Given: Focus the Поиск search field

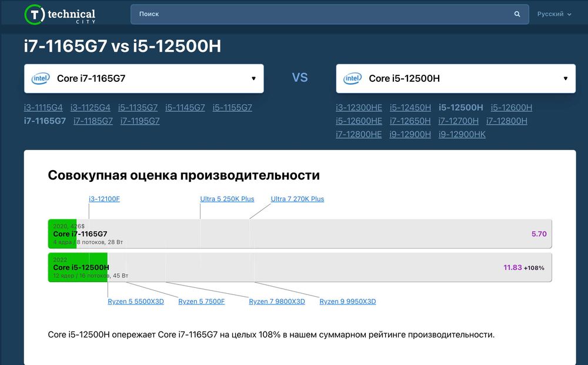Looking at the screenshot, I should click(x=330, y=14).
